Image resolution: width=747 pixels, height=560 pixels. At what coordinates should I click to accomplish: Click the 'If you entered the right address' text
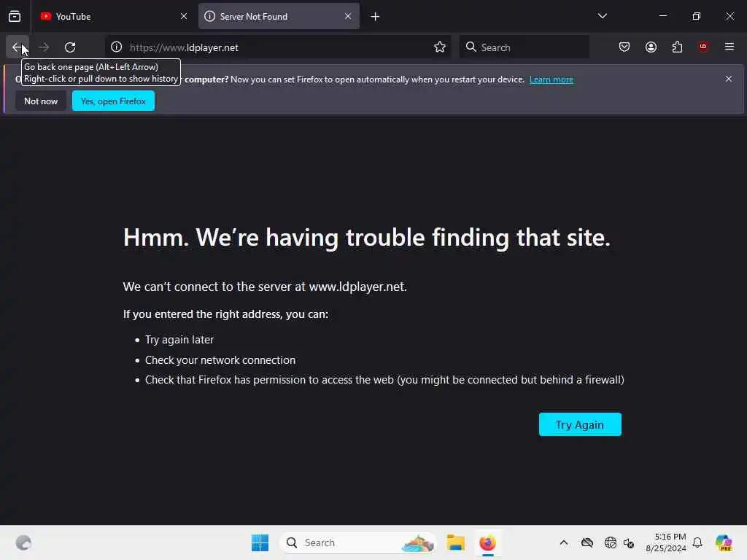(x=225, y=314)
